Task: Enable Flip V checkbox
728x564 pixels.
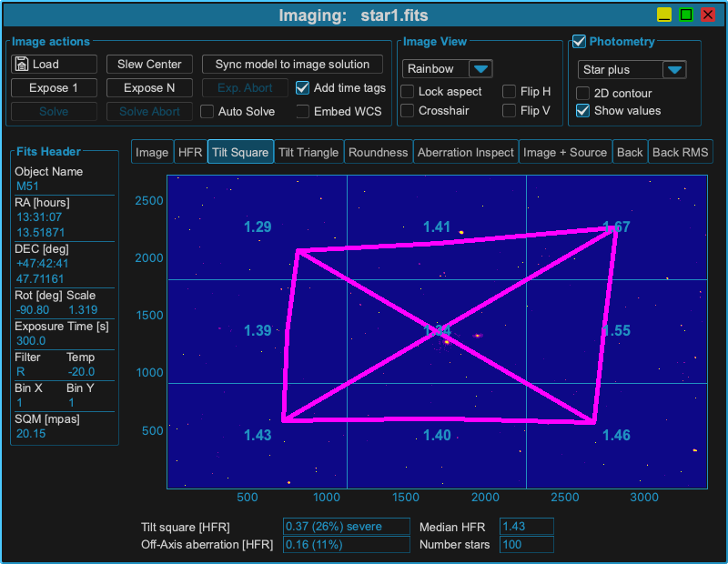Action: [509, 110]
